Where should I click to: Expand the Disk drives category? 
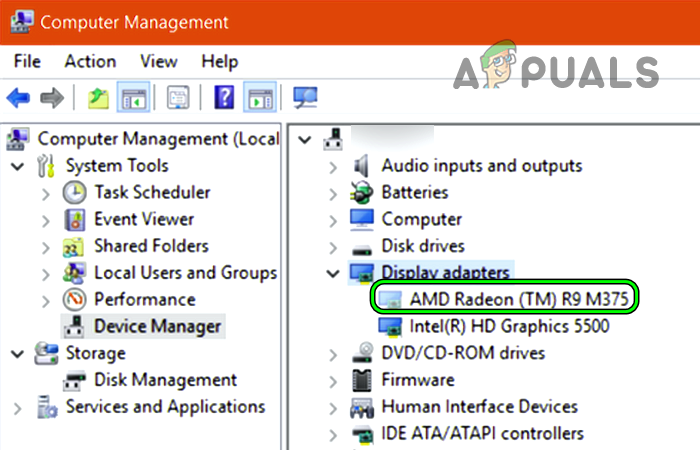[333, 248]
